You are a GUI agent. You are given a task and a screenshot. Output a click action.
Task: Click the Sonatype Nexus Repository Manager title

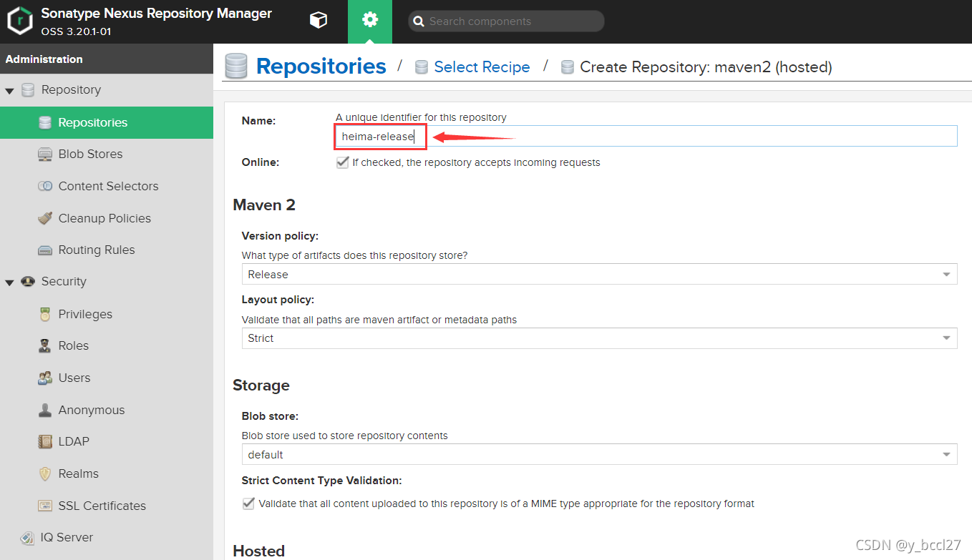coord(157,13)
